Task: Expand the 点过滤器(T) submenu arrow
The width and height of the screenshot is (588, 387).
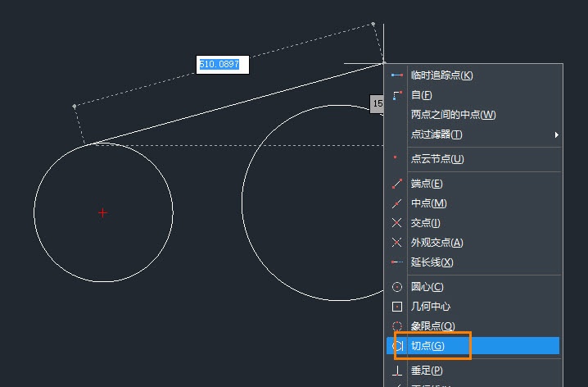Action: coord(557,134)
